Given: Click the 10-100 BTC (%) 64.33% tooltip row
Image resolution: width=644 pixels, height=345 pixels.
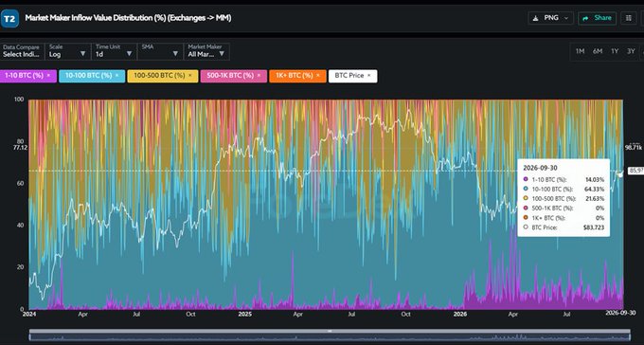Looking at the screenshot, I should pos(563,190).
